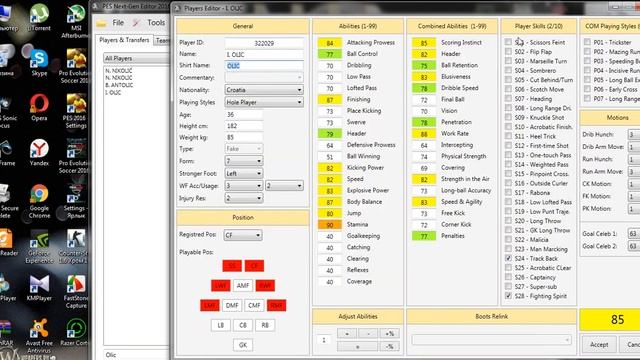Click the yellow Finishing value 87
Image resolution: width=640 pixels, height=360 pixels.
click(330, 100)
